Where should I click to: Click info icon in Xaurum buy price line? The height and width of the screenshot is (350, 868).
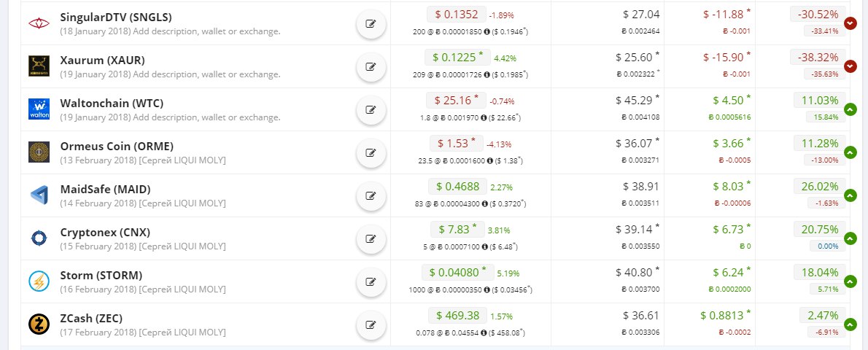point(487,74)
